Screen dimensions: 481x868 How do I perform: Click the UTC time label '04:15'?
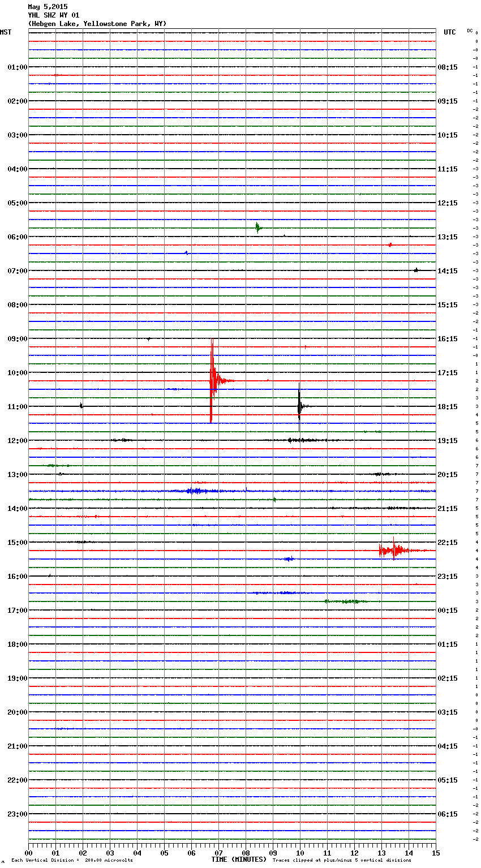pyautogui.click(x=448, y=746)
